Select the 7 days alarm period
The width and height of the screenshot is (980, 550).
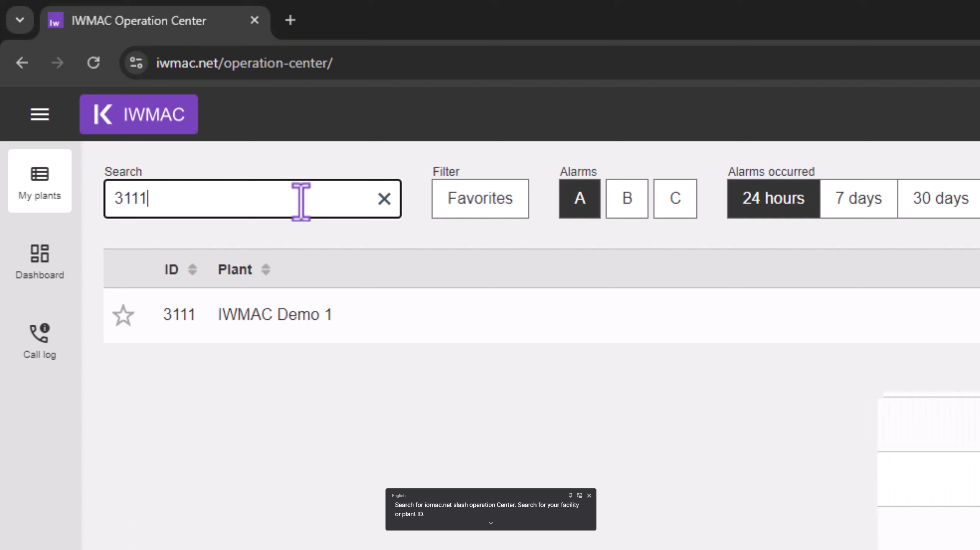coord(859,199)
